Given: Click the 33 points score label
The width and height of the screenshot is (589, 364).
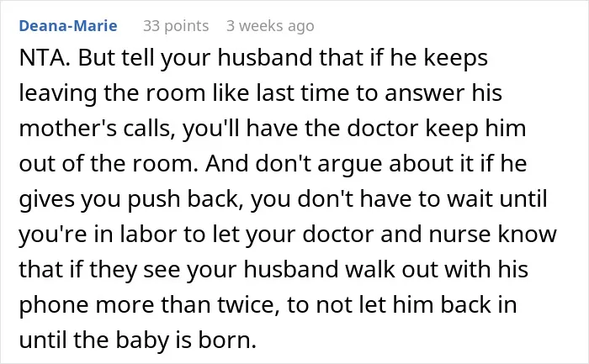Looking at the screenshot, I should (176, 26).
